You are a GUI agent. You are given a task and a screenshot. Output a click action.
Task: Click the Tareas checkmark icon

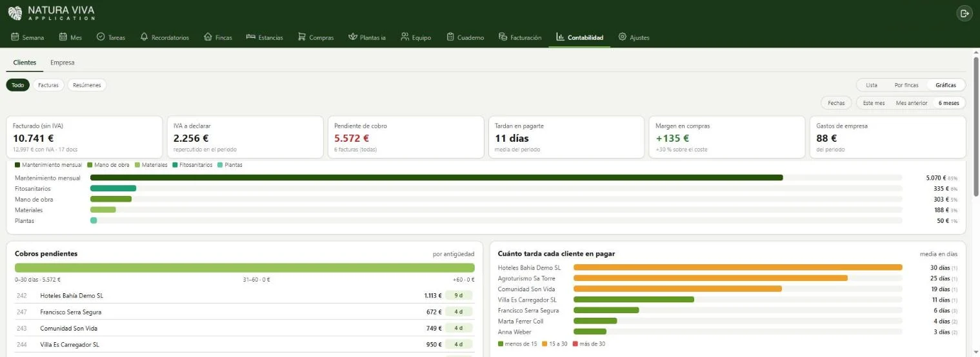[101, 37]
